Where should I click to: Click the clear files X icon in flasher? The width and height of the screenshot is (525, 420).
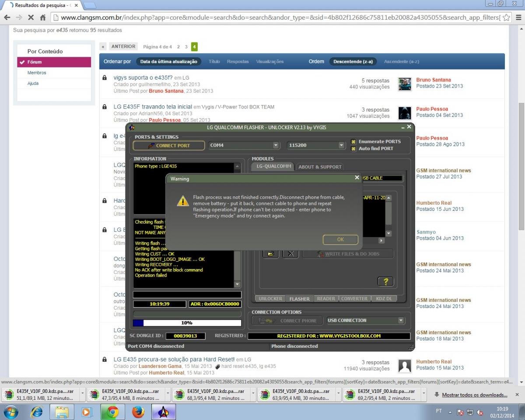pos(290,254)
